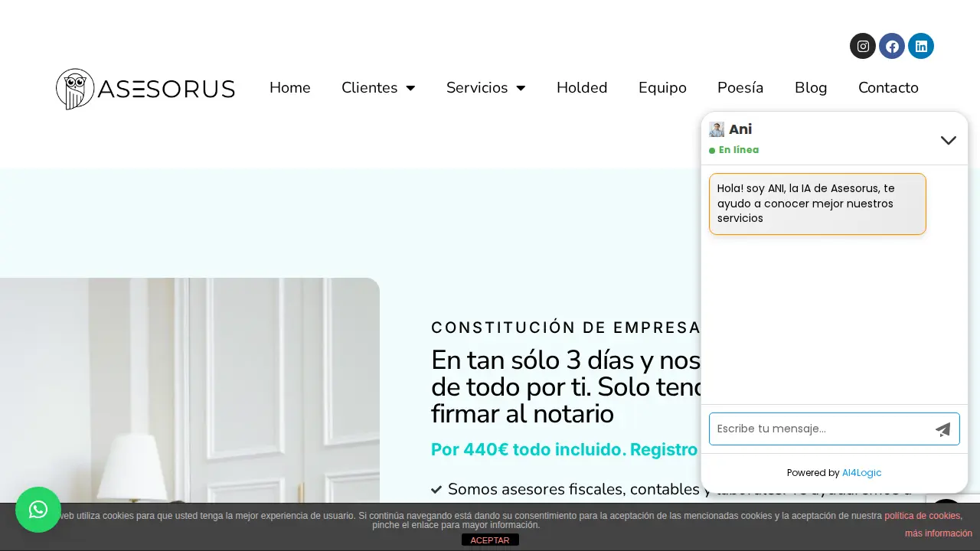Click Ani's avatar in chat header

pos(717,129)
